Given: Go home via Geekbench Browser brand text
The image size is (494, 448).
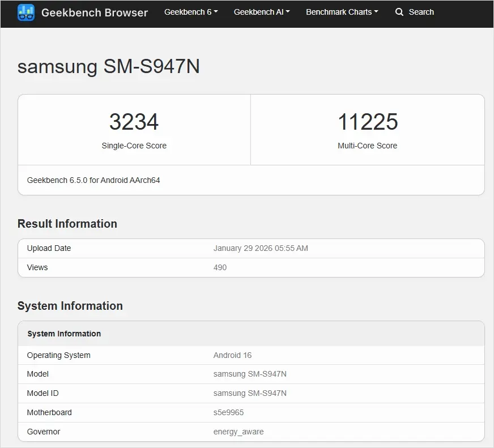Looking at the screenshot, I should coord(95,12).
